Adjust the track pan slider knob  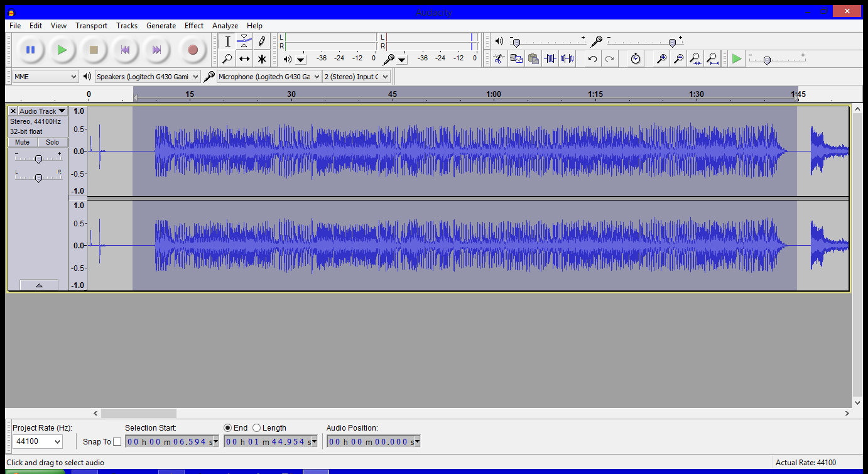click(x=38, y=178)
